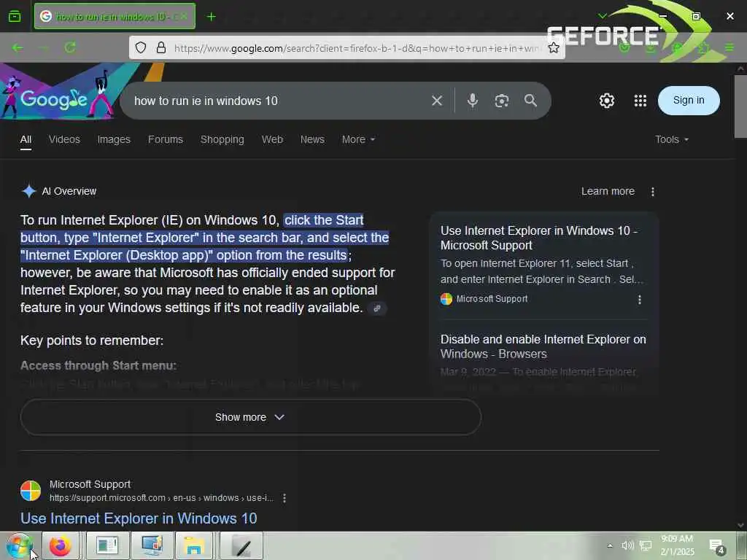Viewport: 747px width, 560px height.
Task: Switch to the News results tab
Action: tap(312, 139)
